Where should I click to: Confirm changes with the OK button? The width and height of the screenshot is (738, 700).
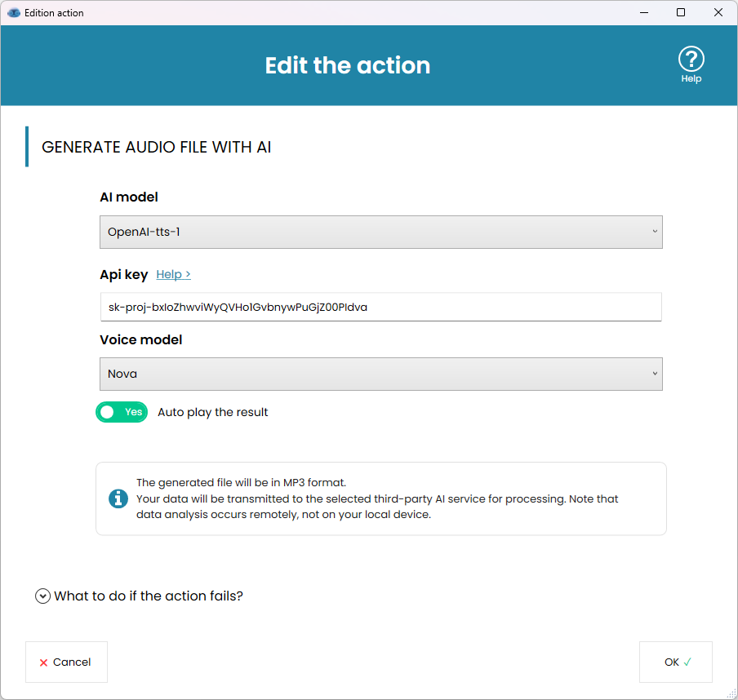675,662
